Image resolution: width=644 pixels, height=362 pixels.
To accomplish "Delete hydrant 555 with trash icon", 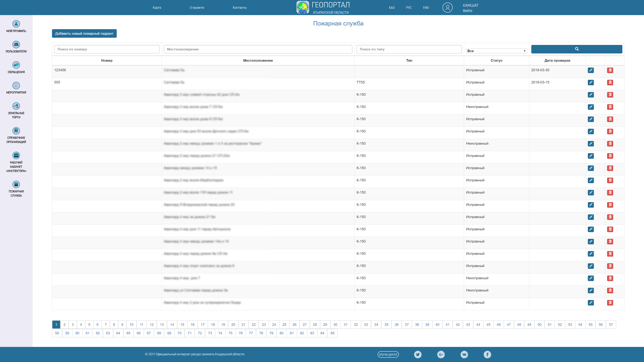I will (610, 82).
